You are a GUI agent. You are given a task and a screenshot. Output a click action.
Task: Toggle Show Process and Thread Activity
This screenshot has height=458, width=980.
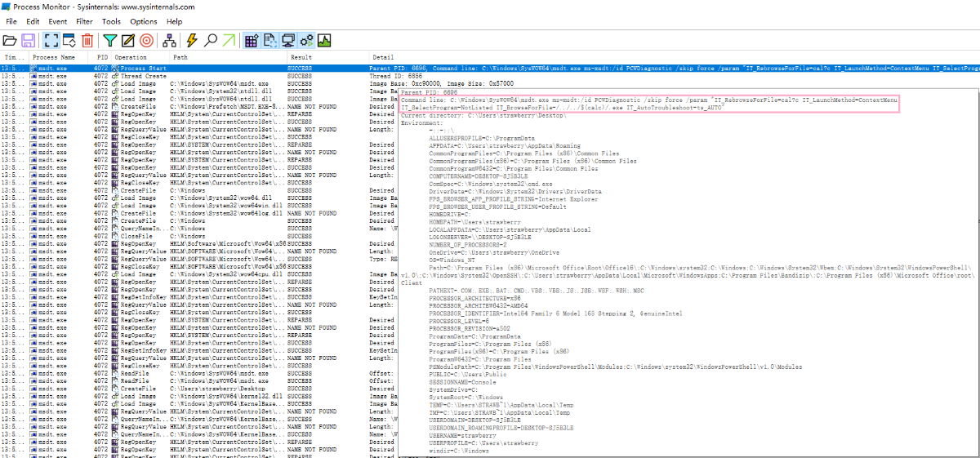tap(306, 40)
